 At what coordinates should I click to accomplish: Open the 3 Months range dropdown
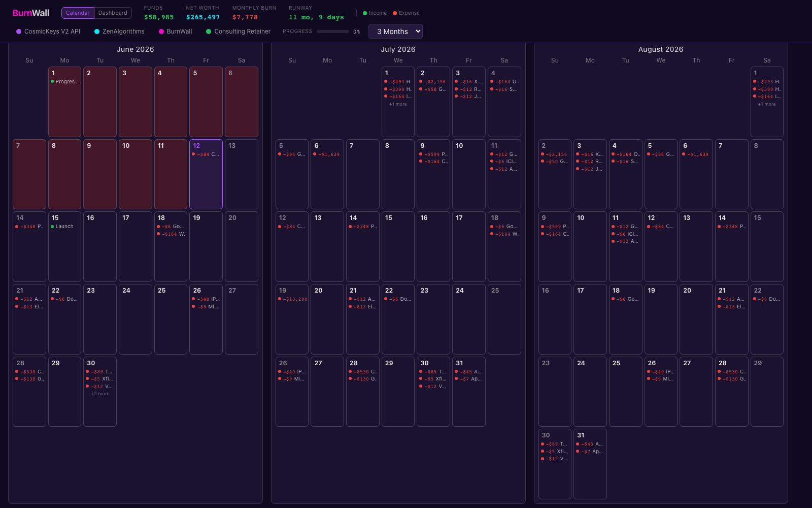[395, 31]
